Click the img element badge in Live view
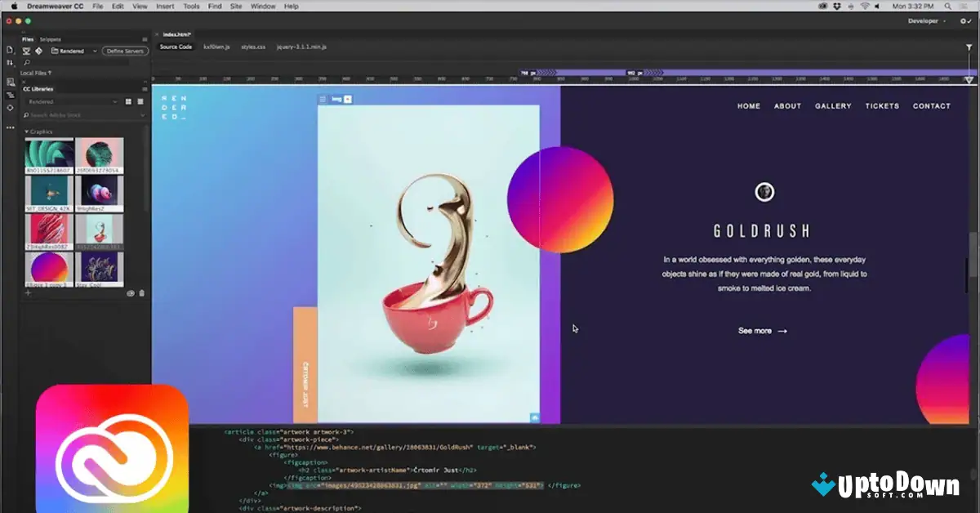The height and width of the screenshot is (513, 980). point(336,97)
